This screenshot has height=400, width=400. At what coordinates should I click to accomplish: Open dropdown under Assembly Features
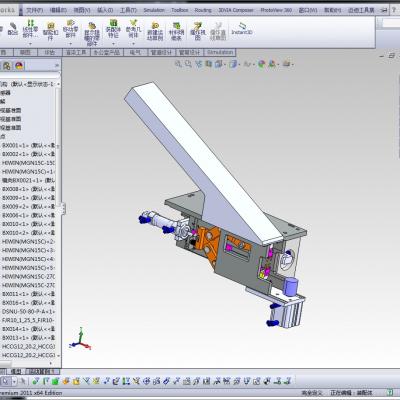[113, 43]
